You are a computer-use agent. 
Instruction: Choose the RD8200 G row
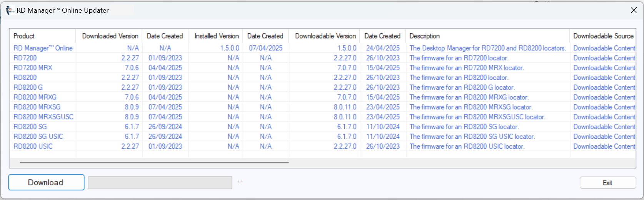[28, 87]
